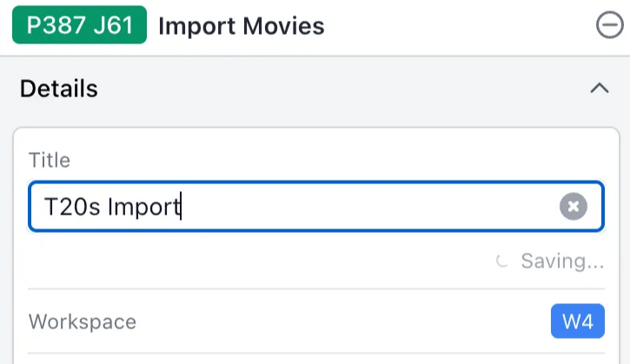Collapse the Details section with the chevron
630x364 pixels.
coord(599,89)
